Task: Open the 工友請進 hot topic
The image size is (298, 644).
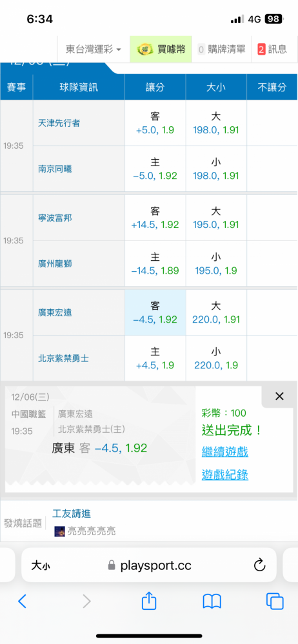Action: point(72,513)
